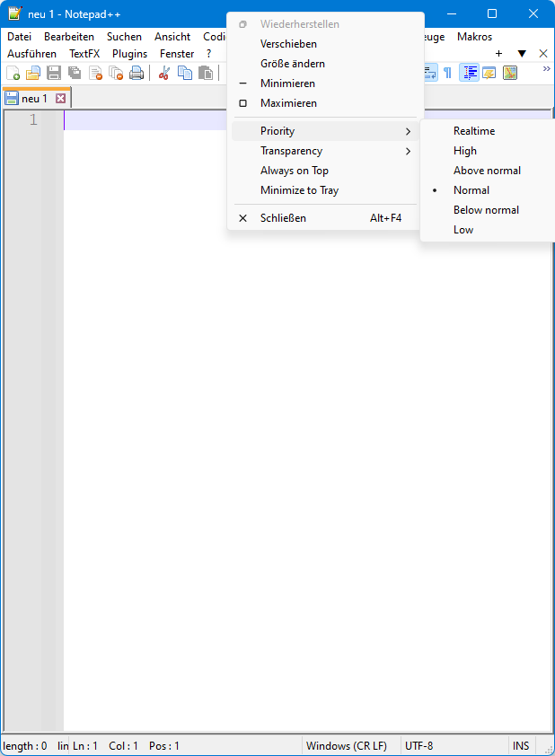Open the Plugins menu
Image resolution: width=555 pixels, height=756 pixels.
coord(129,54)
